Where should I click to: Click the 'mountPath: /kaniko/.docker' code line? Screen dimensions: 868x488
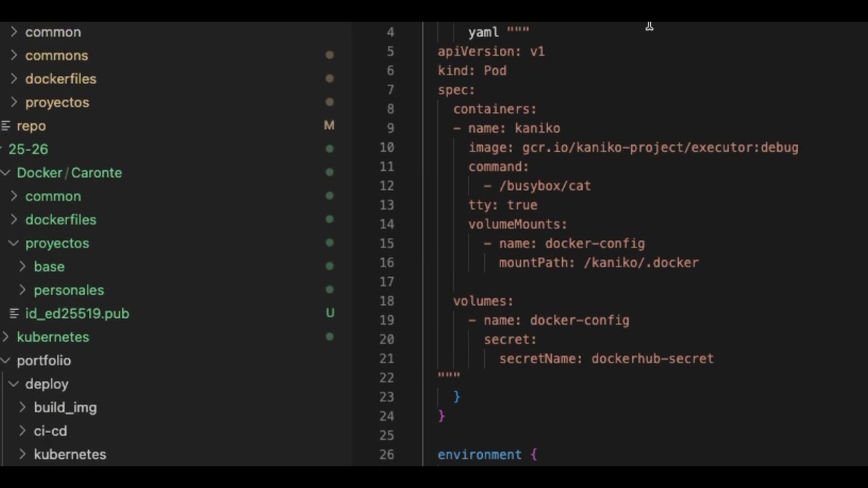pos(599,262)
